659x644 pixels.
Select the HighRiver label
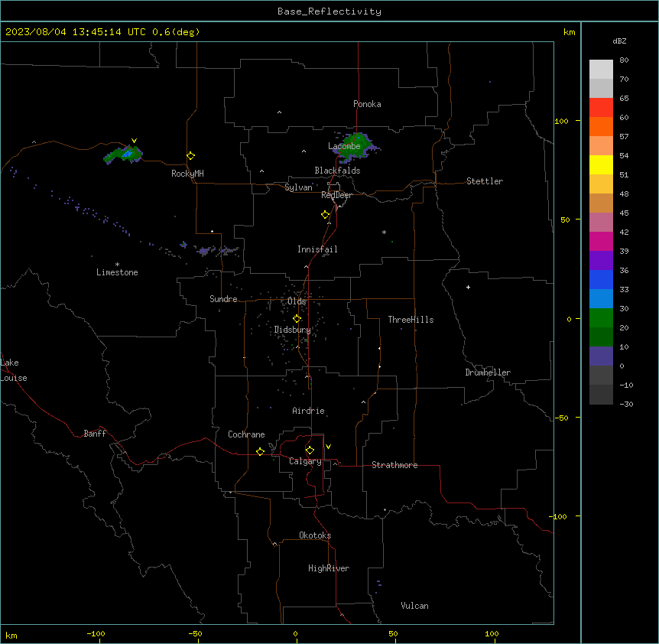[x=329, y=568]
